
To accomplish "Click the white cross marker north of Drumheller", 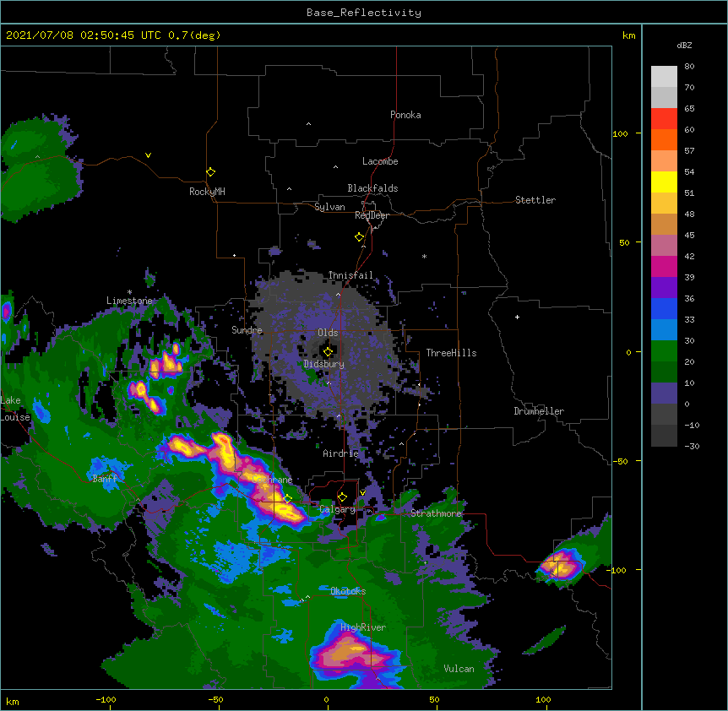I will point(517,317).
